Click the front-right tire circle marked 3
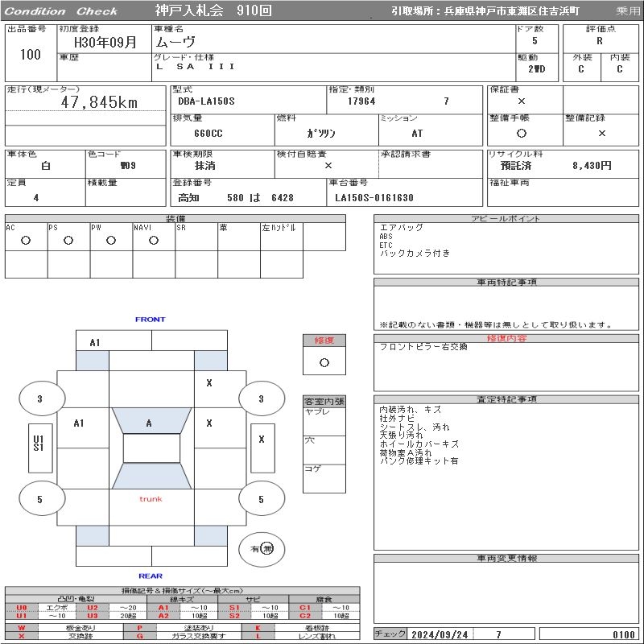The image size is (644, 644). pos(260,398)
